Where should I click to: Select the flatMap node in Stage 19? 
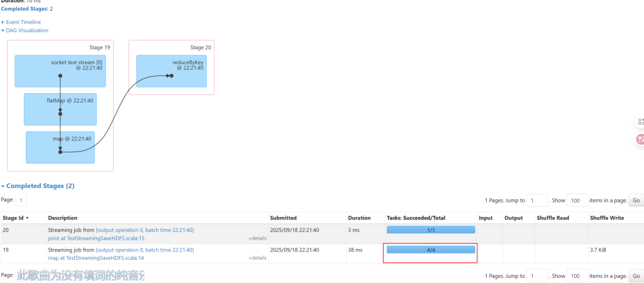tap(60, 109)
